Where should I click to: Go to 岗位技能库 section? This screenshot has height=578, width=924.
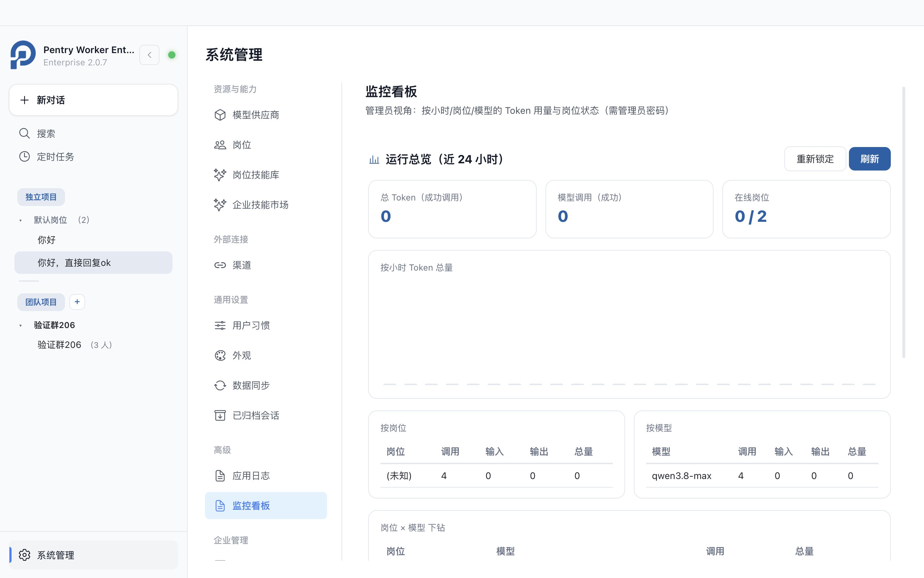(x=266, y=175)
